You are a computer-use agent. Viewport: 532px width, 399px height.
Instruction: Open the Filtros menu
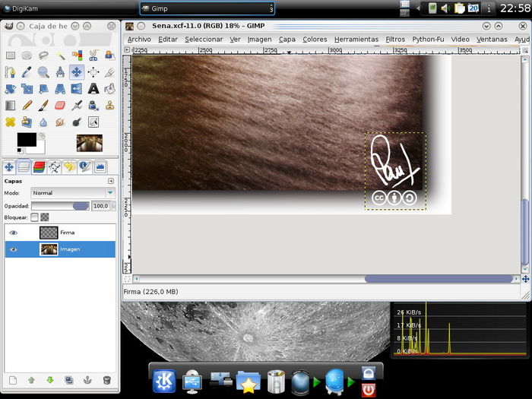(395, 40)
